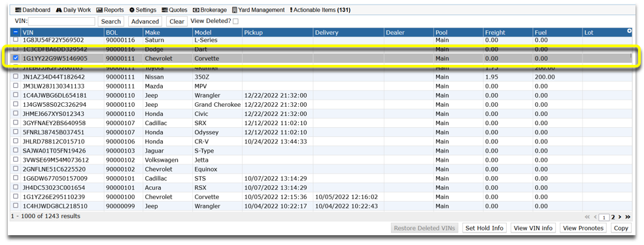Check the row for VIN JHLRD78812C015710
Screen dimensions: 644x245
[x=16, y=141]
